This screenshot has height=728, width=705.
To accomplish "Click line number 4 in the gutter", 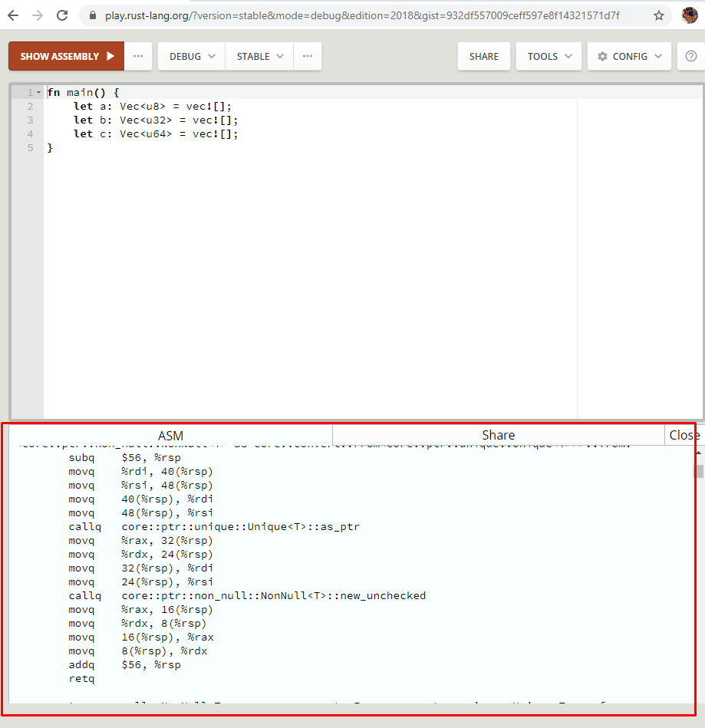I will coord(30,134).
